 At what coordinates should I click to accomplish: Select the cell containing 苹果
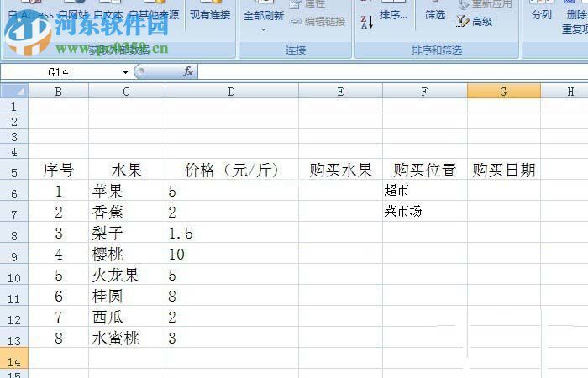(127, 191)
